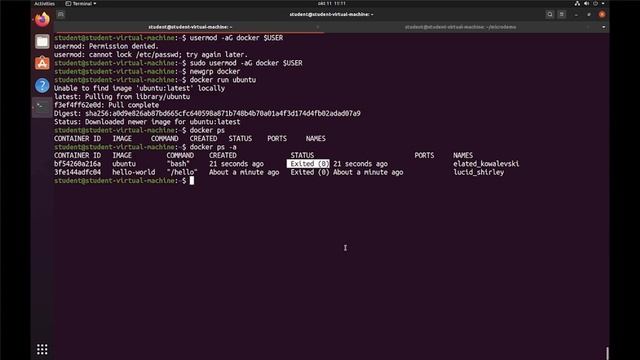
Task: Close the terminal window with orange button
Action: pos(602,14)
